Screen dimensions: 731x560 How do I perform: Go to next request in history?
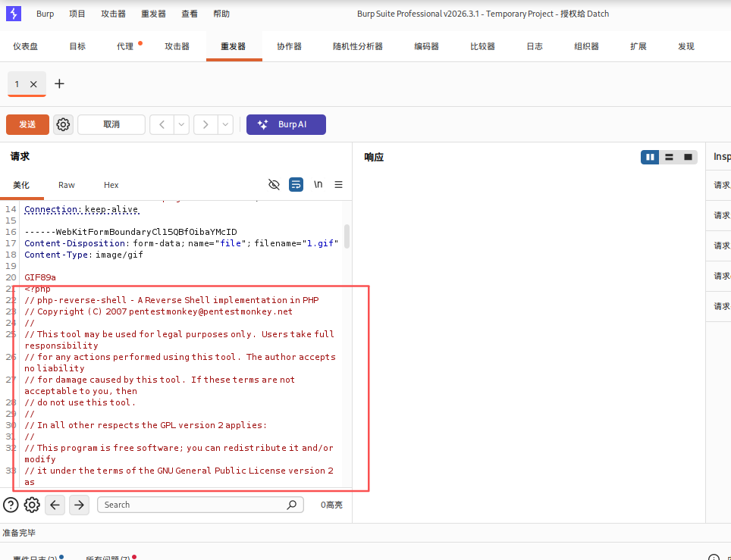pos(205,124)
